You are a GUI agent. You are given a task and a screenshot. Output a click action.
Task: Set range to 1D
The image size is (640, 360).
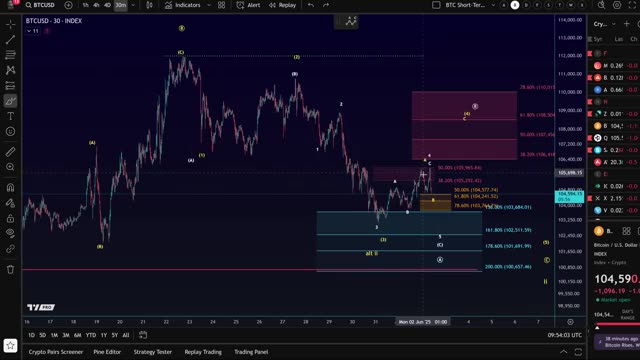31,335
